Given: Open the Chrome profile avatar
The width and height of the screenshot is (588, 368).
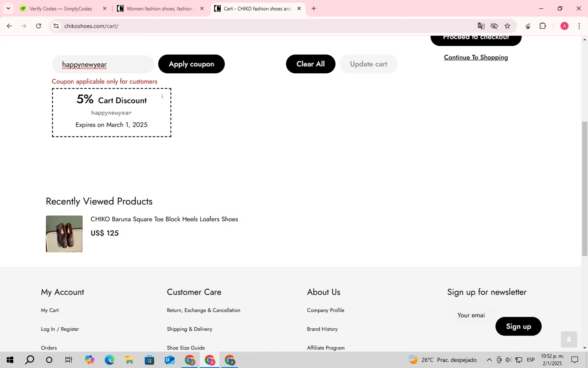Looking at the screenshot, I should tap(564, 26).
